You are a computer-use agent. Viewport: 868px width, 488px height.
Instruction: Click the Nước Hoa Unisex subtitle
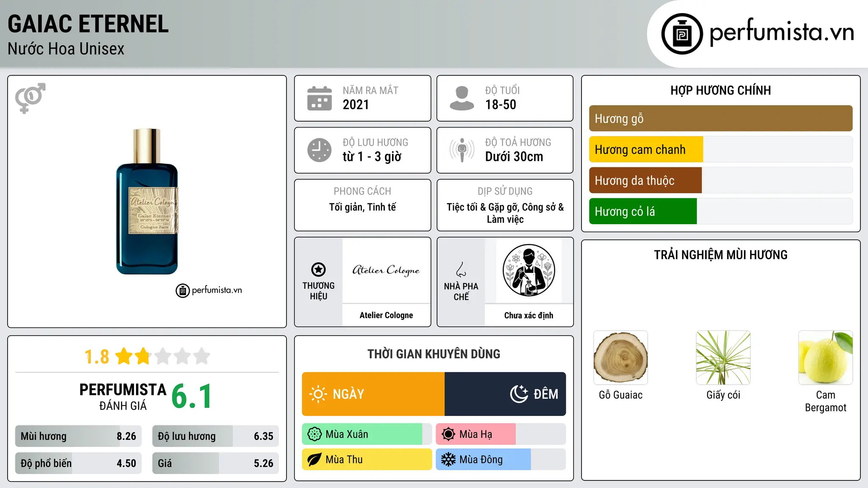pos(66,49)
